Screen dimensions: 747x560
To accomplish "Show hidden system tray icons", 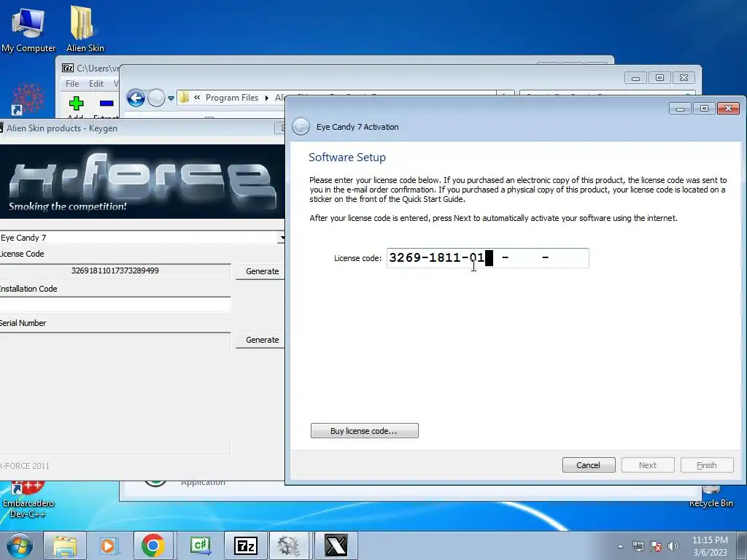I will click(x=620, y=546).
